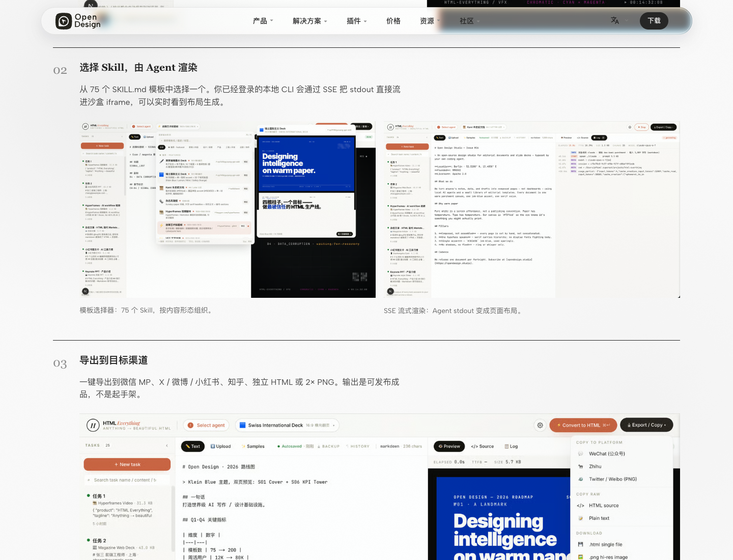Expand the 资源 navigation menu
The height and width of the screenshot is (560, 733).
click(430, 21)
